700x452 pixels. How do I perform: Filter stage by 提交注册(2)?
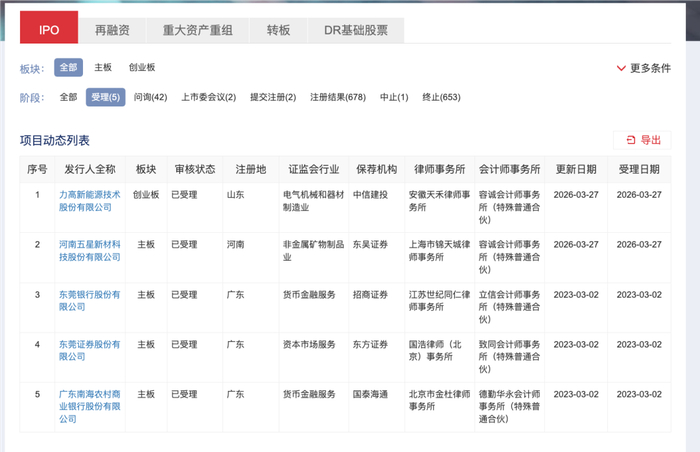(273, 97)
